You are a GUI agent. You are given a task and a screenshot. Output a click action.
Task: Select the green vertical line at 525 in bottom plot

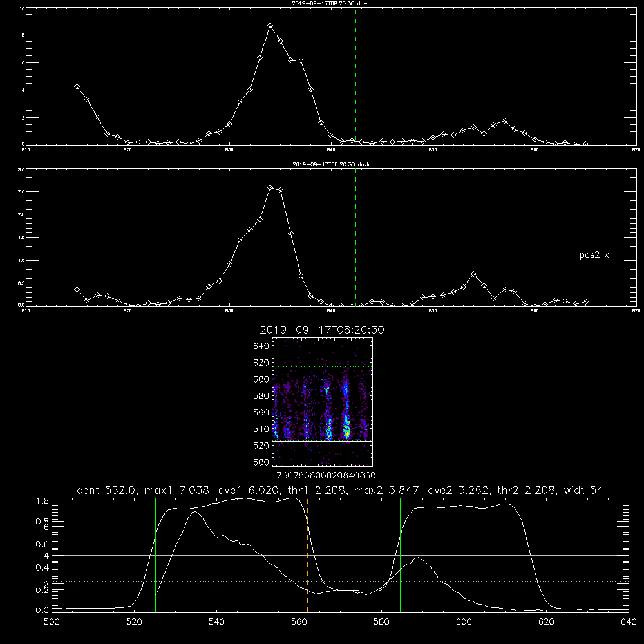tap(155, 555)
